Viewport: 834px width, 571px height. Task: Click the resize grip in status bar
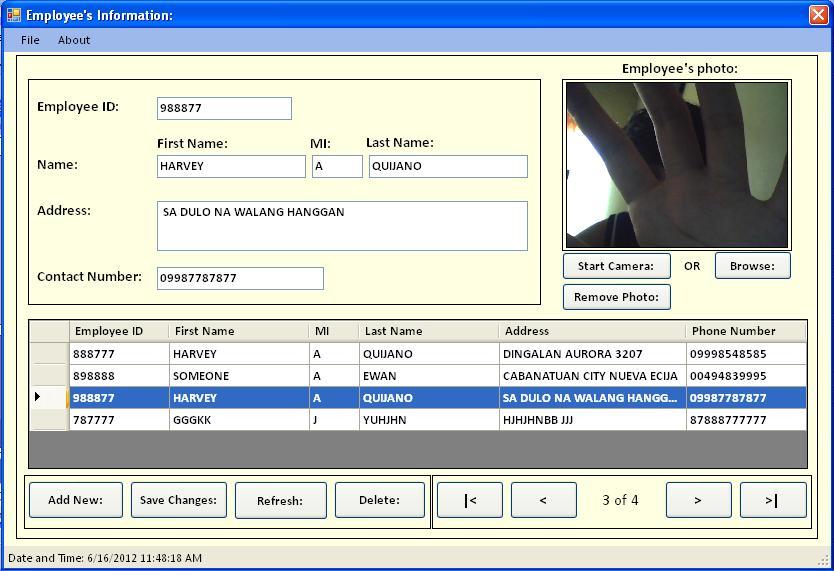pos(823,559)
